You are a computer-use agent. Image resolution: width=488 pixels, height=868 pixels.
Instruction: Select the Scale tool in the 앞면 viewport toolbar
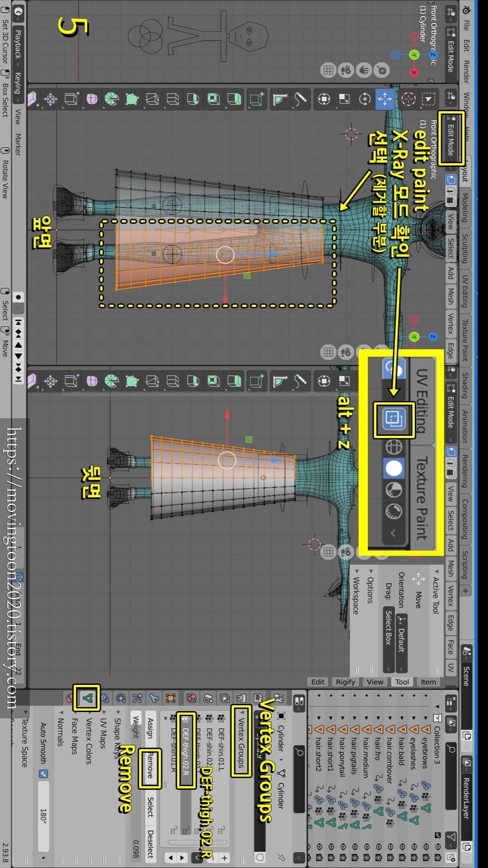tap(344, 99)
